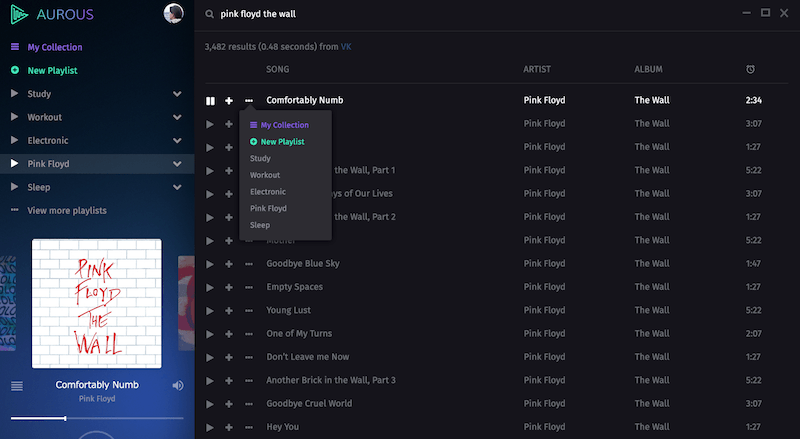Expand the Study playlist chevron
The image size is (800, 439).
tap(177, 94)
